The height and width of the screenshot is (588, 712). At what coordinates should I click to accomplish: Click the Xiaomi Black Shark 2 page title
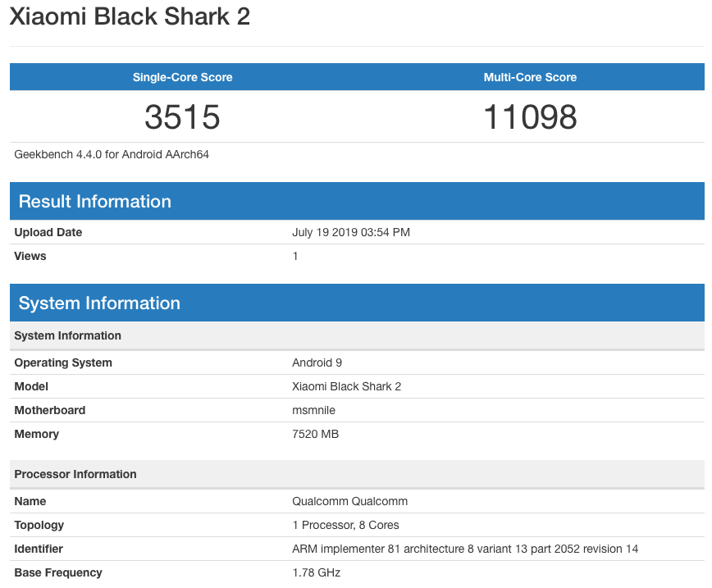pyautogui.click(x=130, y=17)
